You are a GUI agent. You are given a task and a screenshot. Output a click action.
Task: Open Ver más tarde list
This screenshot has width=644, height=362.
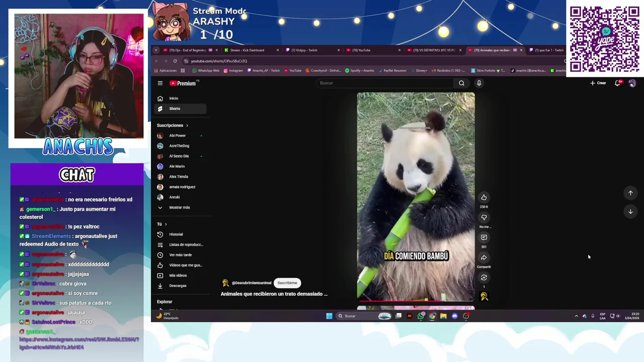click(x=180, y=255)
